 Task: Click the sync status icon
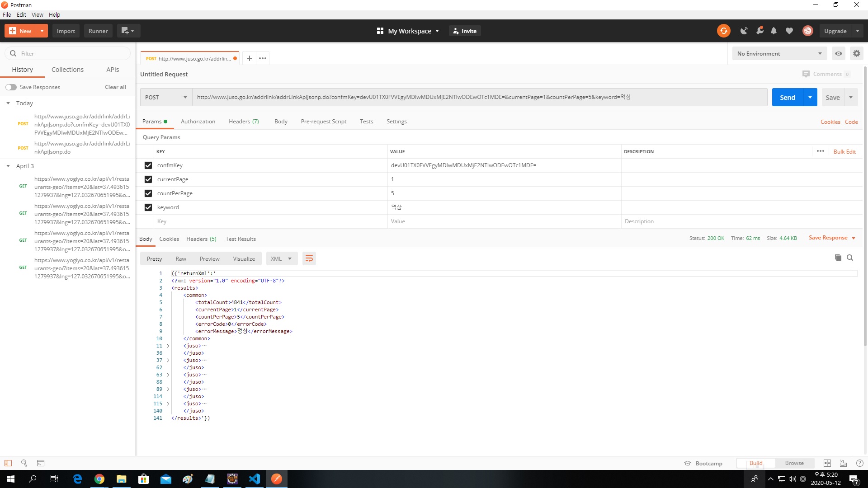723,31
